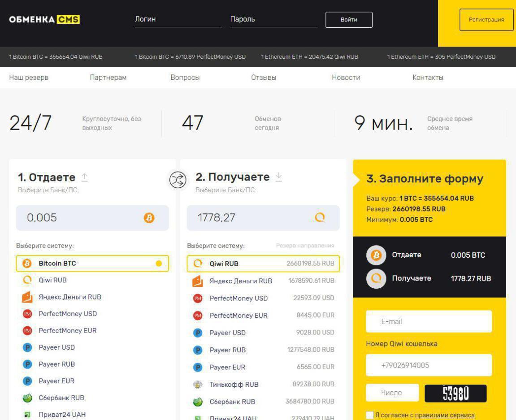Click the Приват24 icon in the give list

point(27,415)
